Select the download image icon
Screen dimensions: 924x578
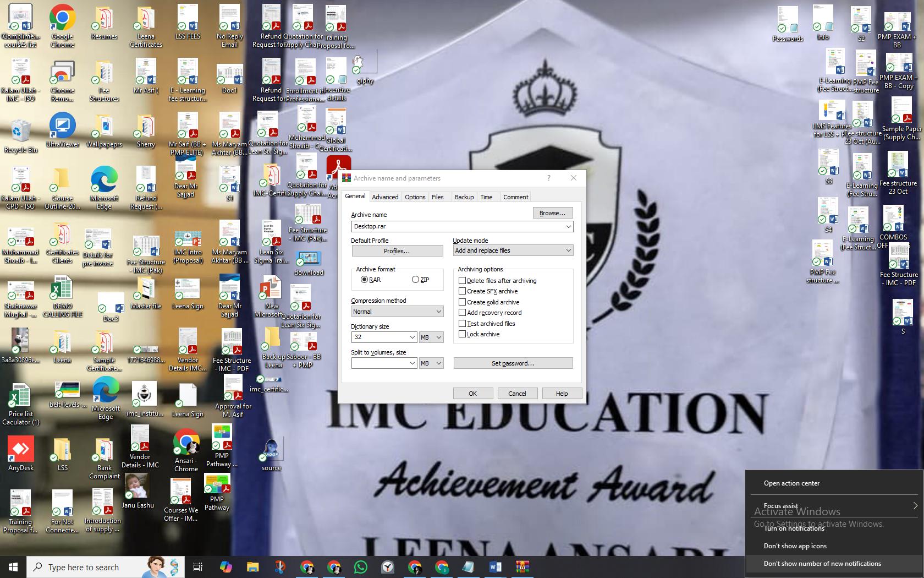pyautogui.click(x=309, y=263)
